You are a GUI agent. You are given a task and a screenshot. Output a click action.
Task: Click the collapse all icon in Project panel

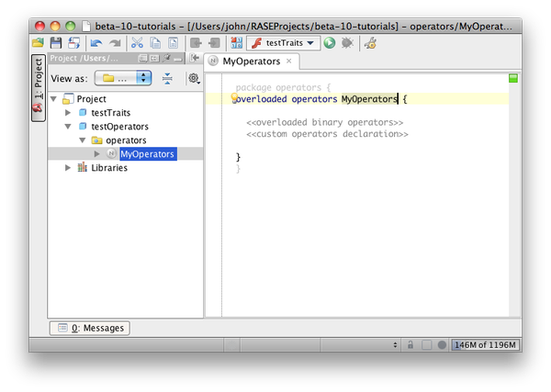pyautogui.click(x=167, y=79)
